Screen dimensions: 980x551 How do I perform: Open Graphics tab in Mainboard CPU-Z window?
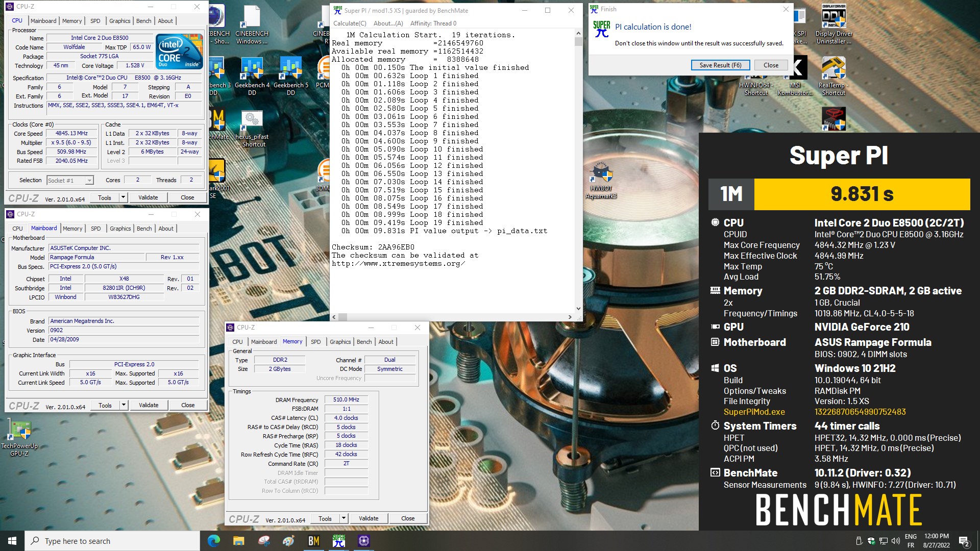(x=120, y=229)
